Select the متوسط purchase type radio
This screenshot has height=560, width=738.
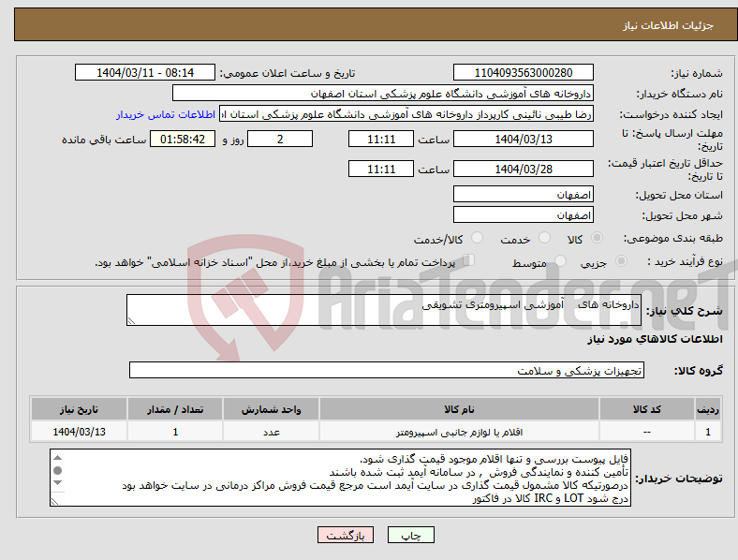coord(560,261)
